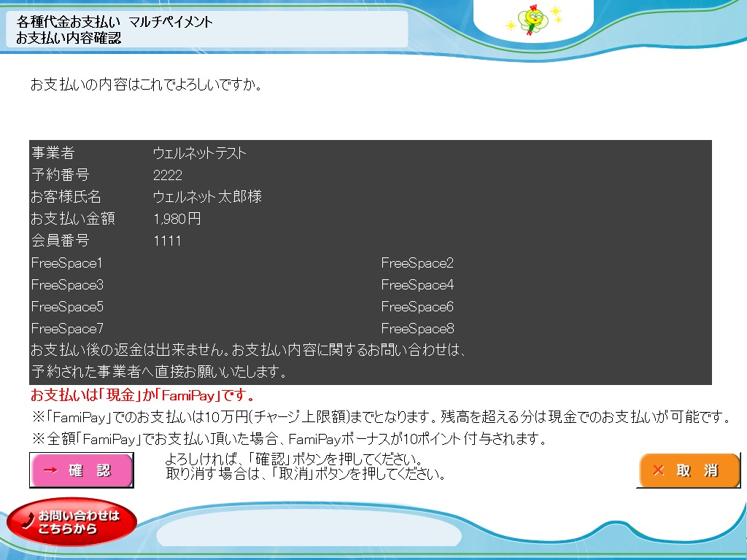
Task: Click the X icon on 取消 button
Action: [659, 470]
